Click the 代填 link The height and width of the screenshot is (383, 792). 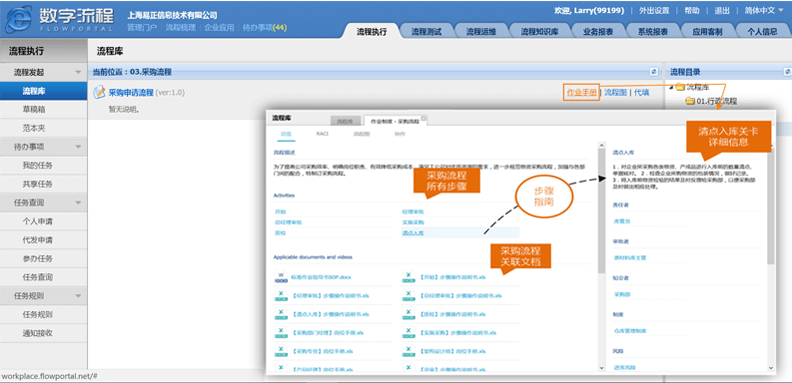(641, 92)
